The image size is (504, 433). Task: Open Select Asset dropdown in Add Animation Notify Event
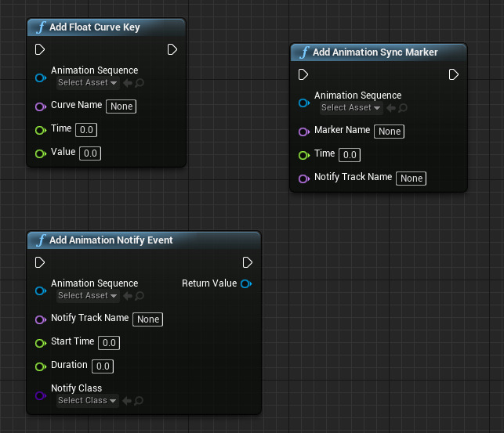click(87, 296)
